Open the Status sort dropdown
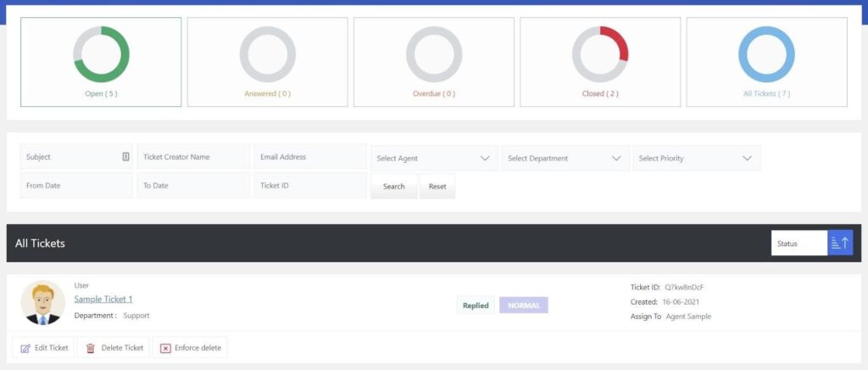This screenshot has height=370, width=868. pos(799,244)
